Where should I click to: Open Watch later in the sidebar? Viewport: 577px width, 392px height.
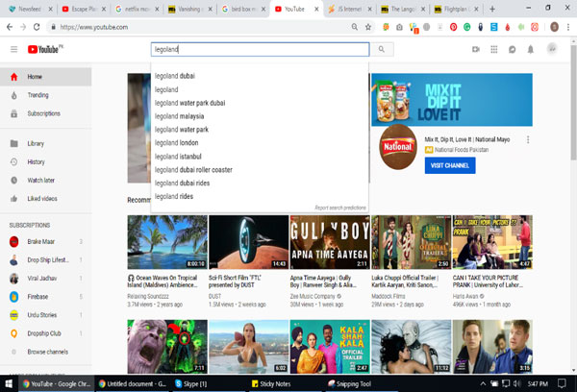pyautogui.click(x=45, y=181)
